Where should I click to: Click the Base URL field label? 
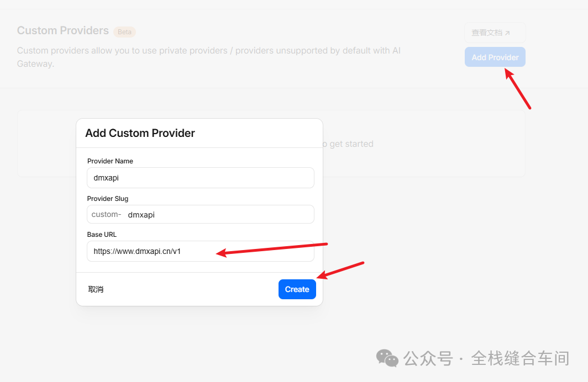pyautogui.click(x=102, y=235)
